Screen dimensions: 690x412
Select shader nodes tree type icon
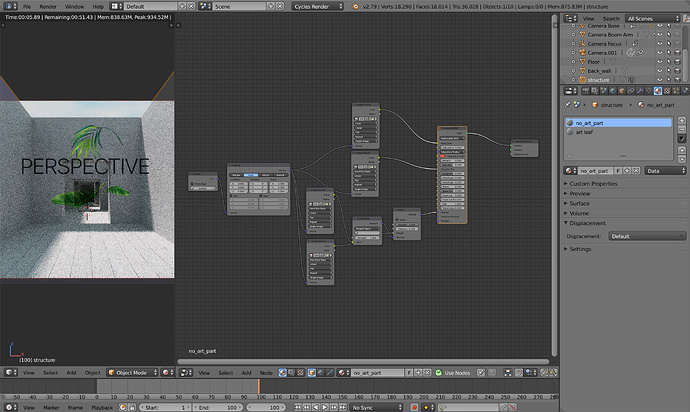coord(282,372)
